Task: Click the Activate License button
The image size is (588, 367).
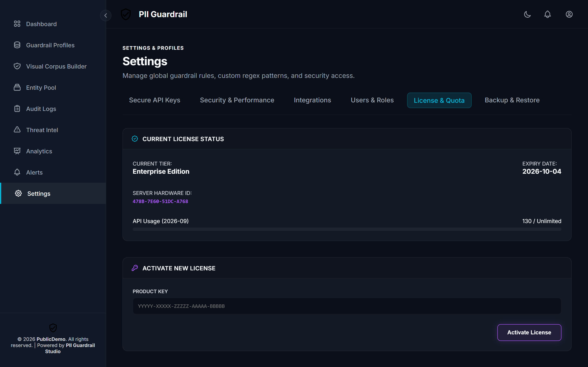Action: tap(529, 332)
